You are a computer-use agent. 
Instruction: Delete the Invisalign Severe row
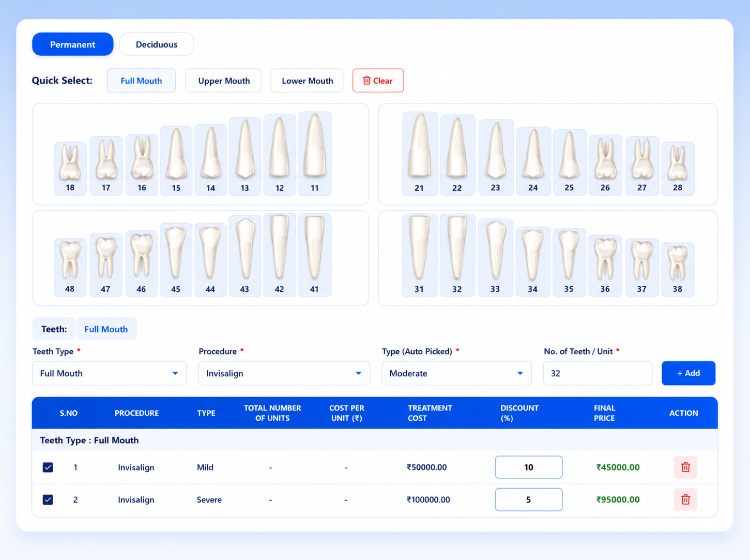(685, 500)
